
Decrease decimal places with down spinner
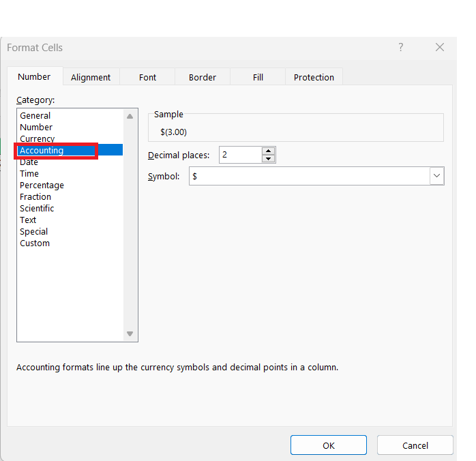coord(268,158)
